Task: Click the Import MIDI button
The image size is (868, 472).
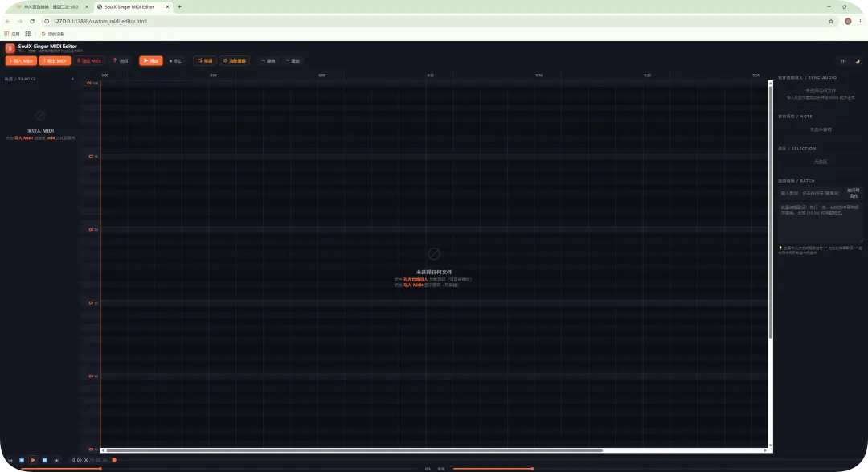Action: [x=21, y=61]
